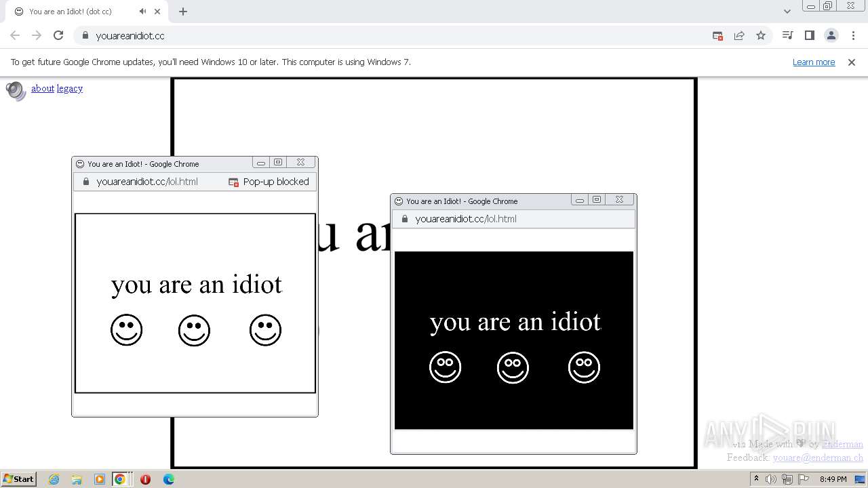Open network tray icon
The image size is (868, 488).
[787, 479]
